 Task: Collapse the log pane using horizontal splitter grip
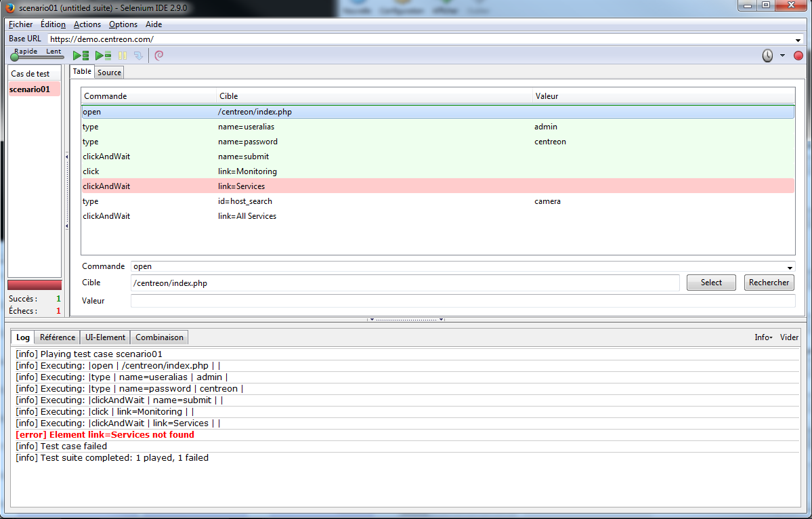[406, 320]
